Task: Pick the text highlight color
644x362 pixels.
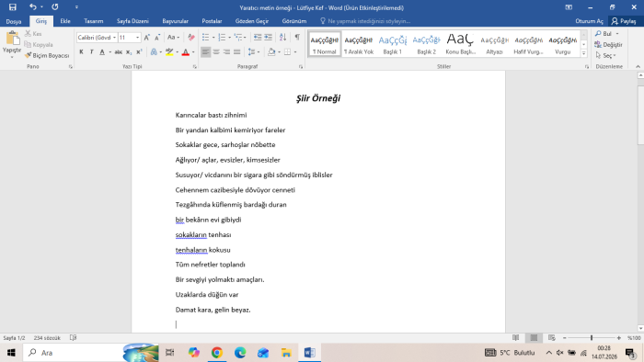Action: click(x=168, y=52)
